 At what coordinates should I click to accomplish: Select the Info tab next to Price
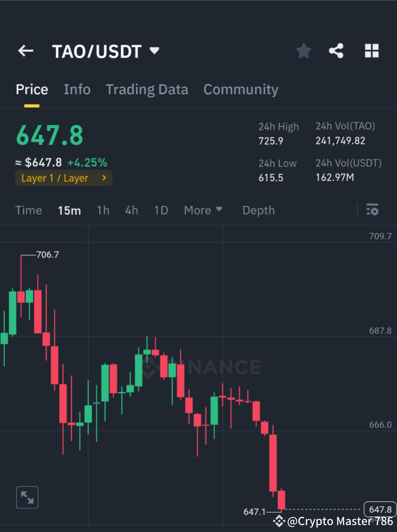pyautogui.click(x=77, y=89)
